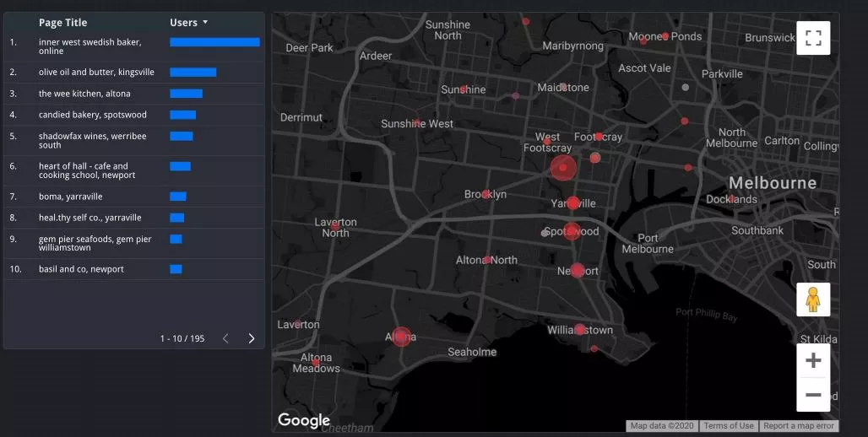The height and width of the screenshot is (437, 868).
Task: Click the large red bubble below West Footscray
Action: 563,168
